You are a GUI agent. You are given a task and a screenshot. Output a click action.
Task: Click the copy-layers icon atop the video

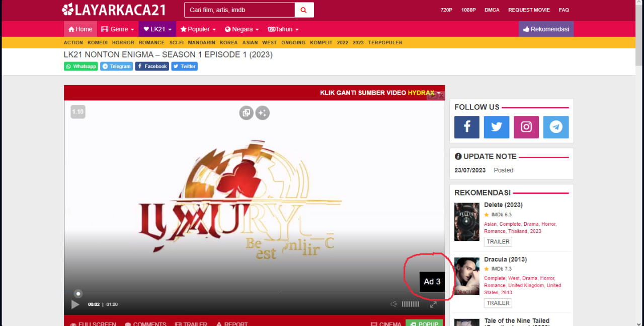[x=246, y=113]
